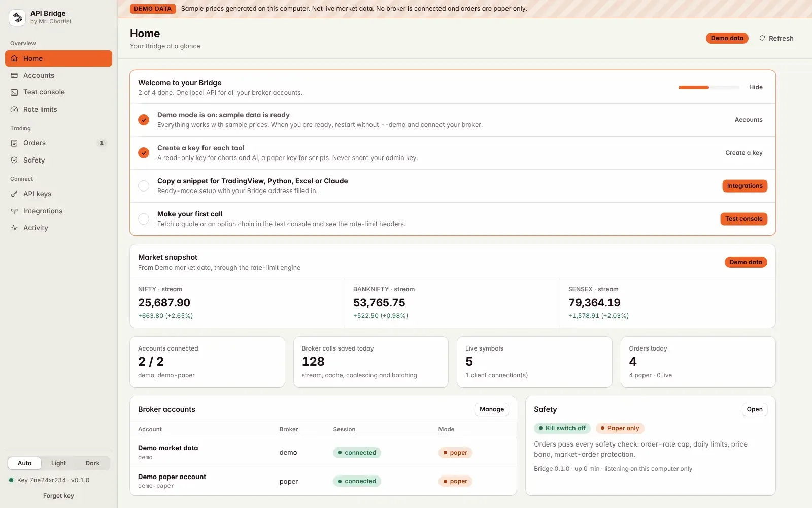Click the Activity pulse icon

[14, 228]
